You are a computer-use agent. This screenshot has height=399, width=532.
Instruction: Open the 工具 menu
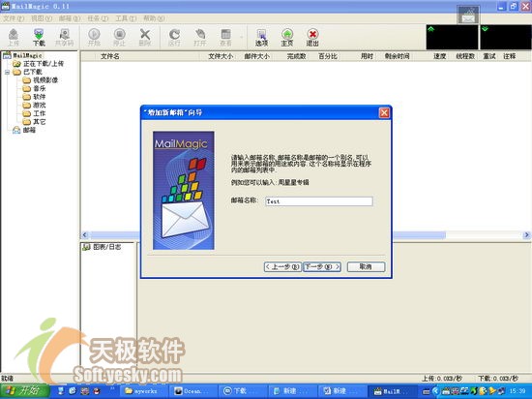click(126, 18)
